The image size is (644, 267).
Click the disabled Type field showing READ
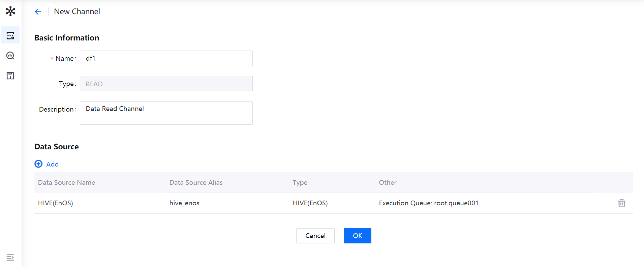(166, 84)
